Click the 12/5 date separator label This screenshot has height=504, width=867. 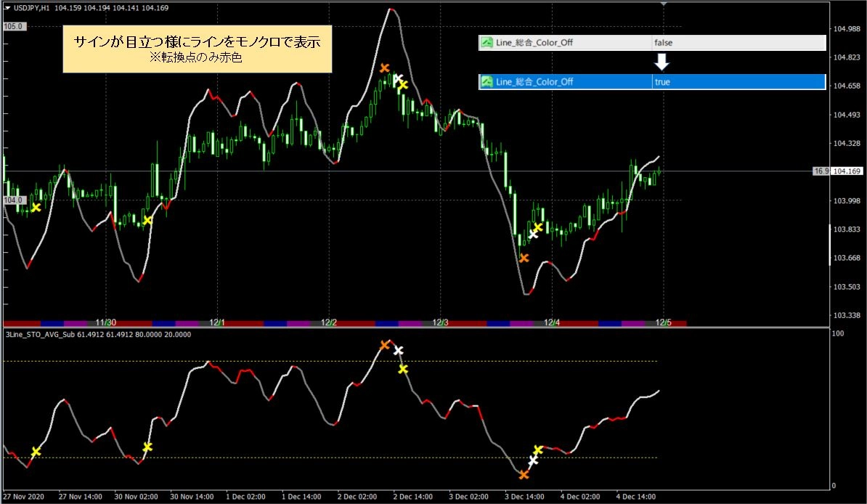click(x=664, y=322)
